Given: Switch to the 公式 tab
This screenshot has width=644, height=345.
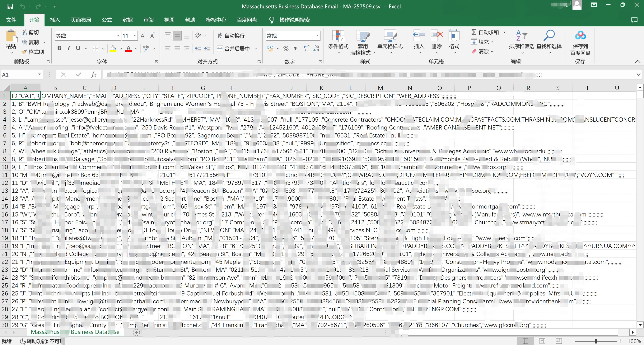Looking at the screenshot, I should (107, 20).
